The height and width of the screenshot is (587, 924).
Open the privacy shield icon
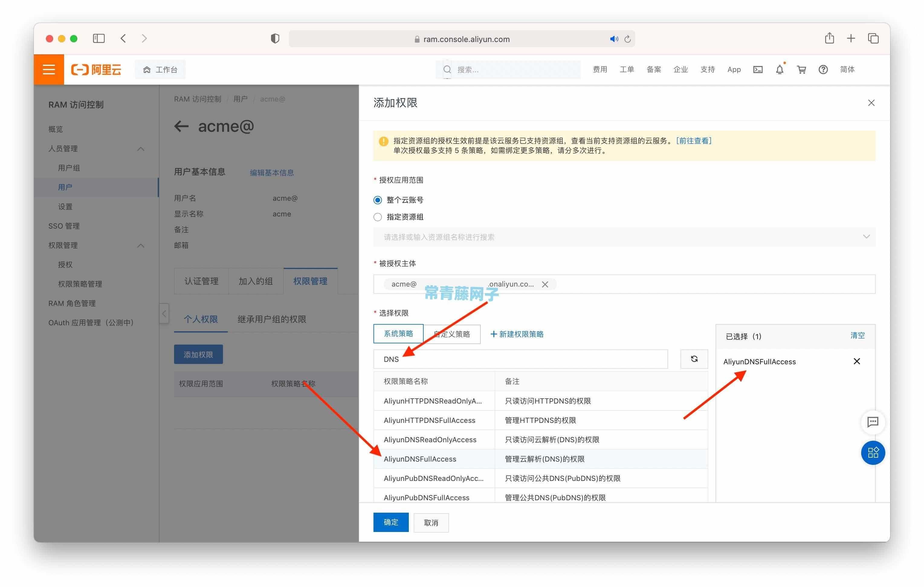[x=275, y=38]
